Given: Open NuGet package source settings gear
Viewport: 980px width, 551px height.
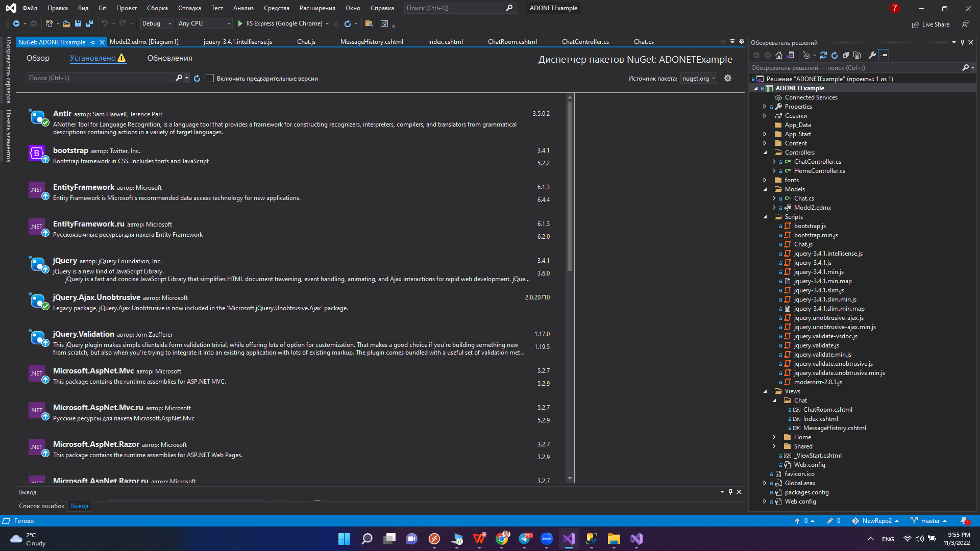Looking at the screenshot, I should (728, 78).
